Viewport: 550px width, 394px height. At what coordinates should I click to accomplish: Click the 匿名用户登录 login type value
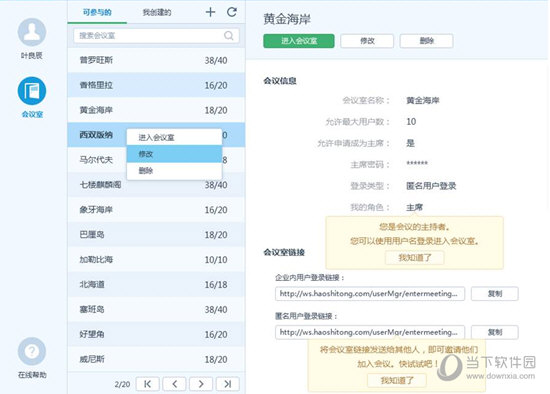tap(431, 186)
